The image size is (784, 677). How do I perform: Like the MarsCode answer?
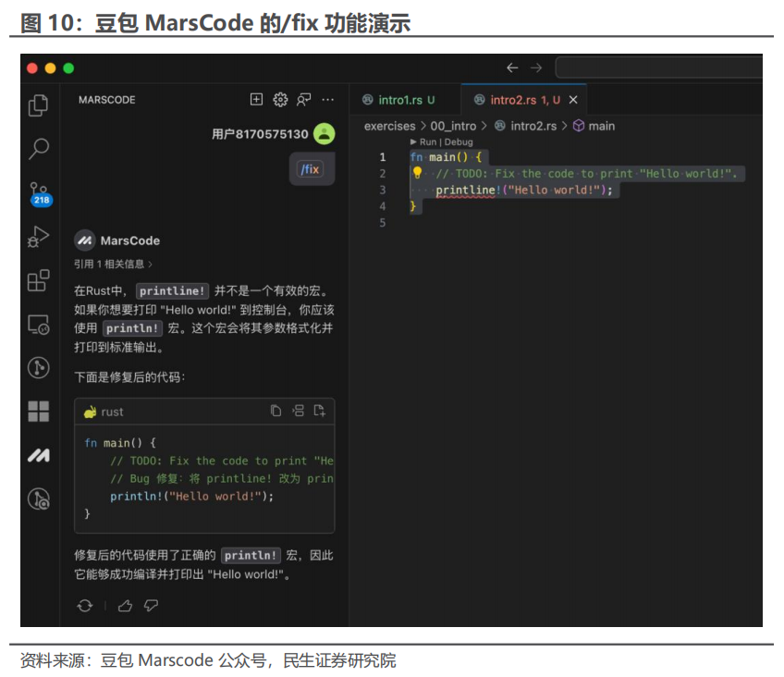tap(125, 606)
